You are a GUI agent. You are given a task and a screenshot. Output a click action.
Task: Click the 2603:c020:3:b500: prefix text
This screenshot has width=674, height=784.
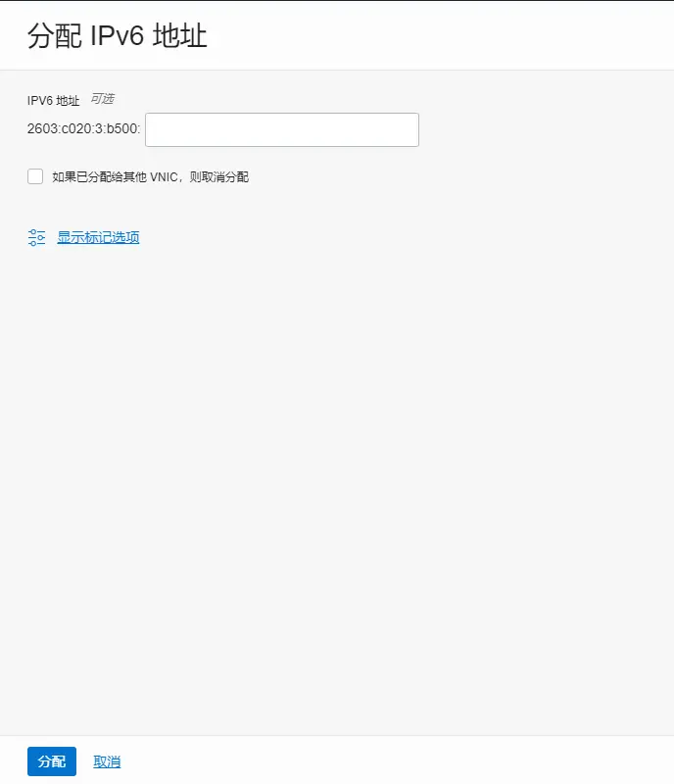pyautogui.click(x=83, y=129)
